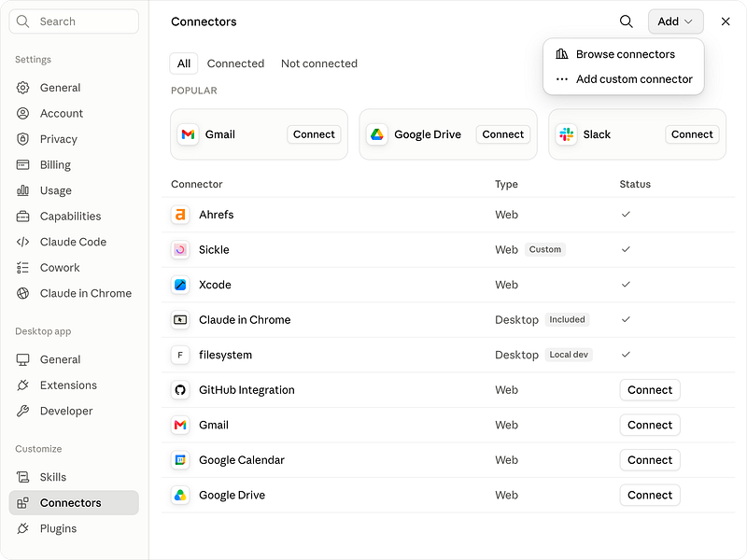Click the filesystem connector icon
The height and width of the screenshot is (560, 747).
click(180, 355)
